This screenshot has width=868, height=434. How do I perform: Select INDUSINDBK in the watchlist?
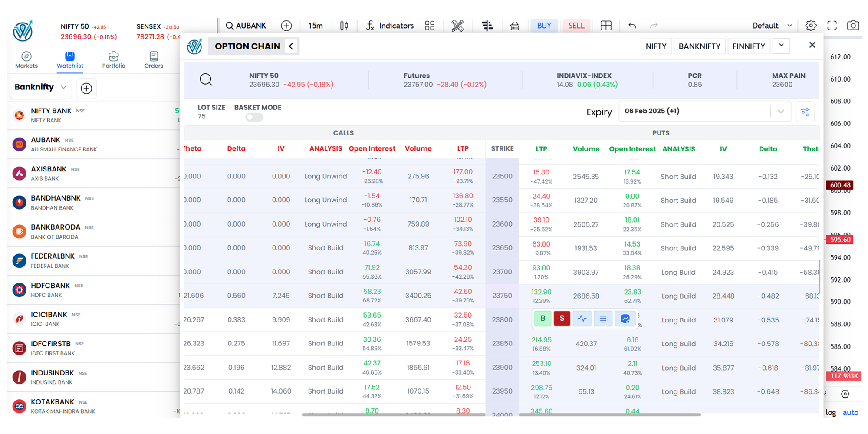pos(94,377)
